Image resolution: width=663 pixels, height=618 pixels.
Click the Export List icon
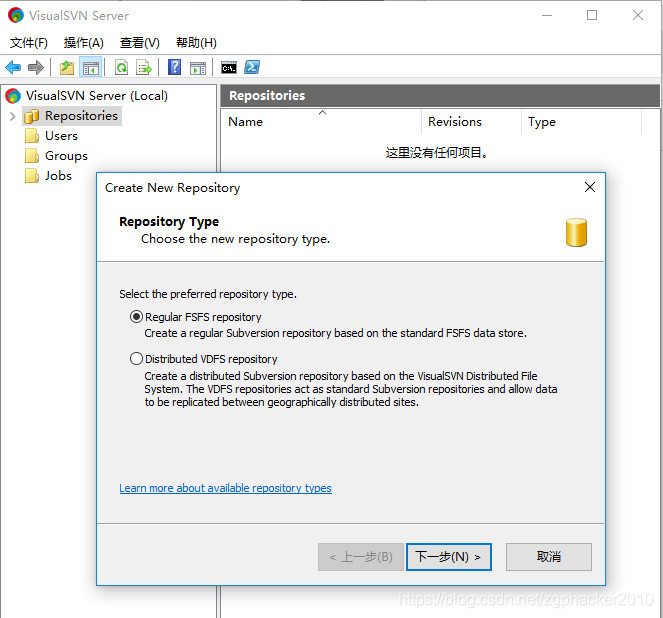[144, 67]
